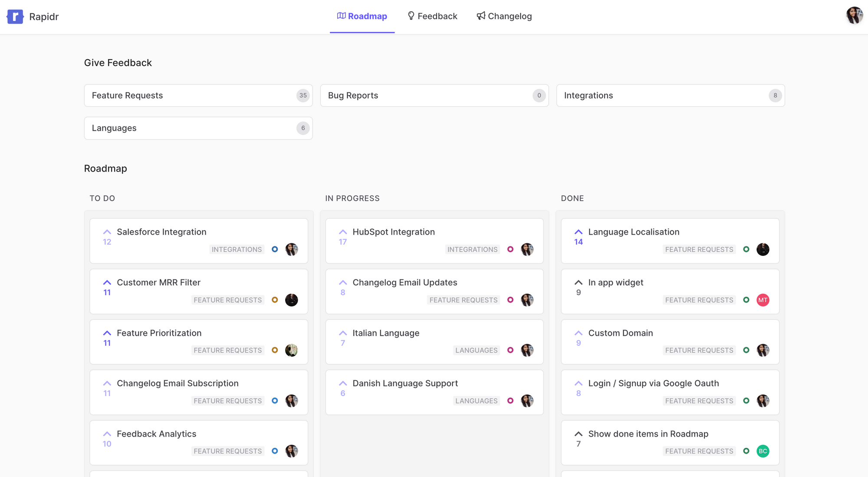Open the HubSpot Integration card title
The height and width of the screenshot is (477, 868).
pyautogui.click(x=394, y=232)
